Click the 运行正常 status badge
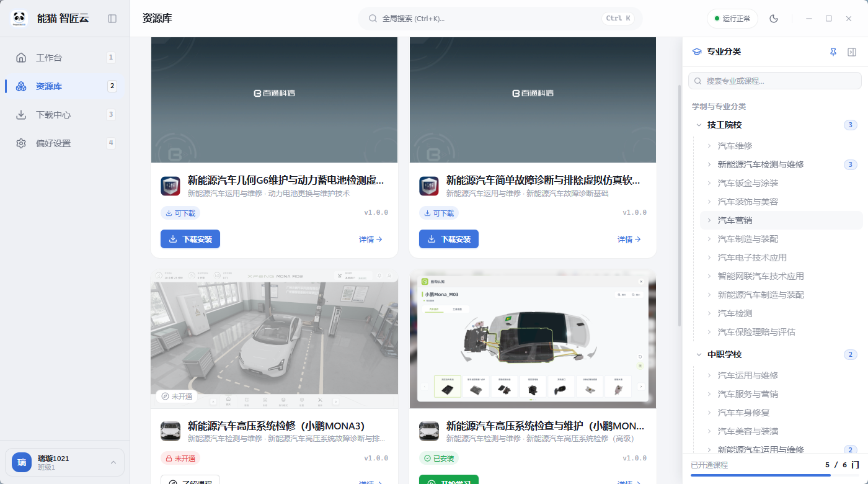The image size is (868, 484). [732, 19]
